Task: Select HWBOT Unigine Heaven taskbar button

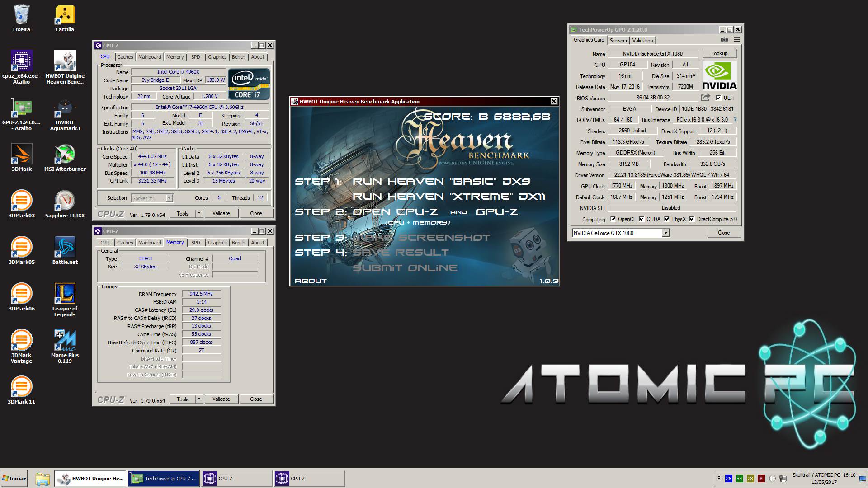Action: click(91, 479)
